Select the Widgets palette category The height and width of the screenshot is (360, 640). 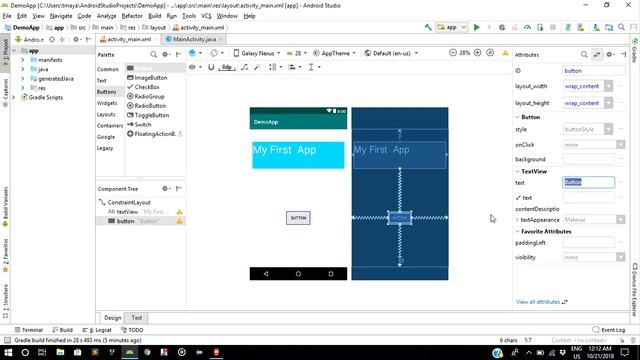(x=107, y=103)
